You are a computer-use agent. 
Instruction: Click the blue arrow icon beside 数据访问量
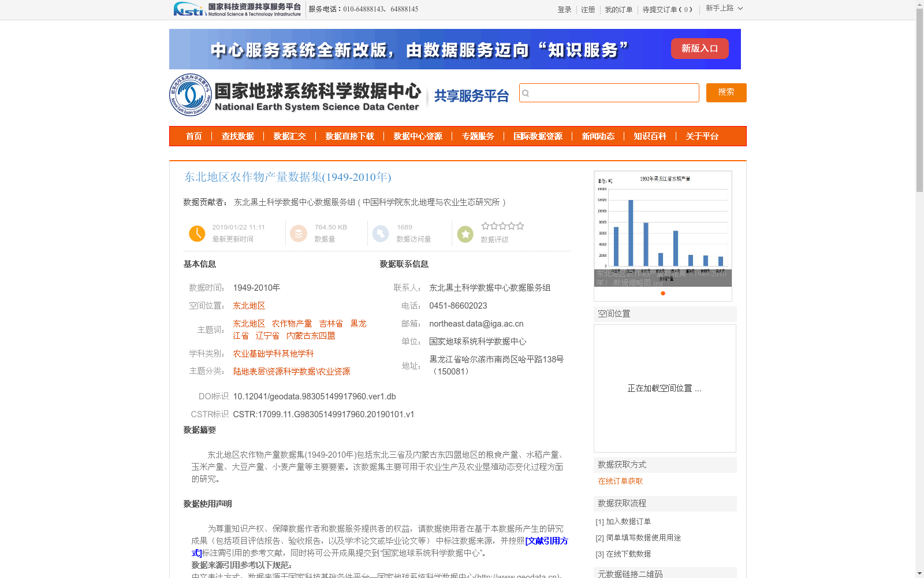[x=381, y=234]
